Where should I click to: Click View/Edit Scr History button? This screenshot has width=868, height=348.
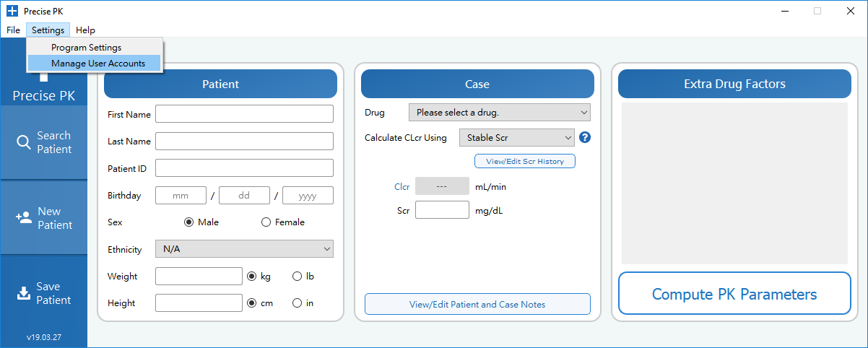525,161
